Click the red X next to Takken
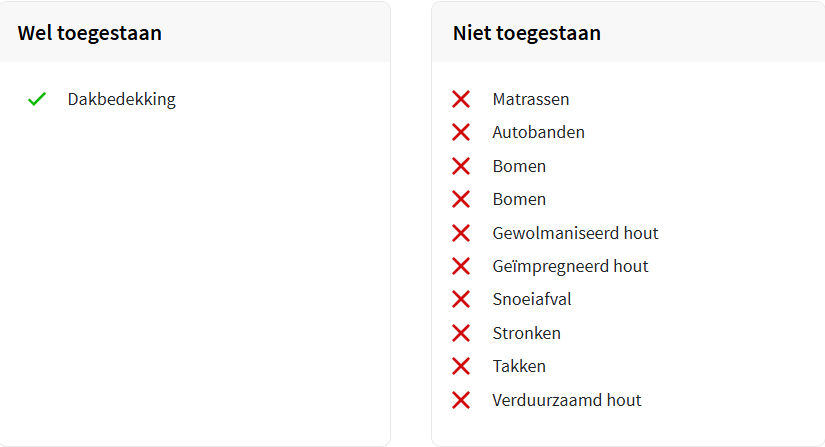 (461, 366)
